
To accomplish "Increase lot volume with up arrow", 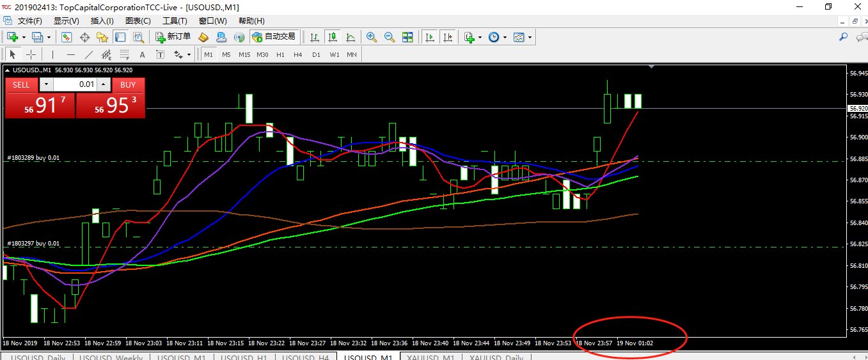I will (104, 84).
